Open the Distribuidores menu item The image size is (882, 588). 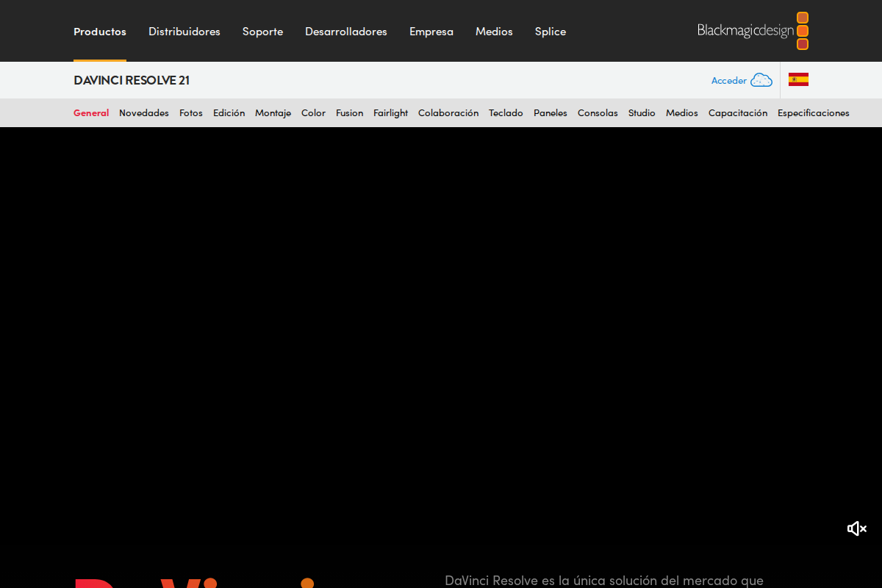[x=184, y=32]
